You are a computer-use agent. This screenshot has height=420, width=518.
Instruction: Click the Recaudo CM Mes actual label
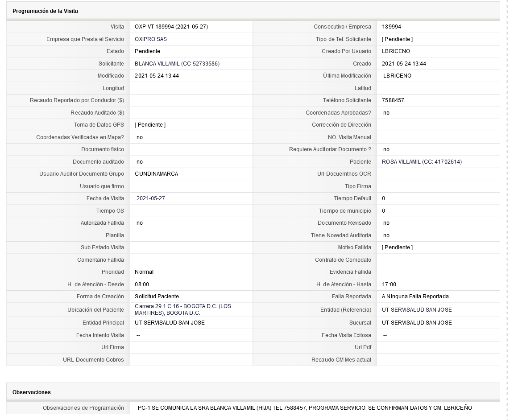coord(341,359)
